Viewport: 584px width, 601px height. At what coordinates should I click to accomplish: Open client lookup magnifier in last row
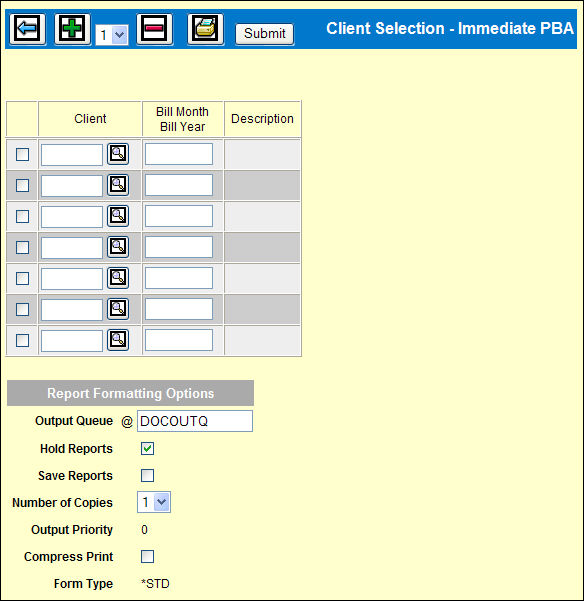click(x=118, y=340)
